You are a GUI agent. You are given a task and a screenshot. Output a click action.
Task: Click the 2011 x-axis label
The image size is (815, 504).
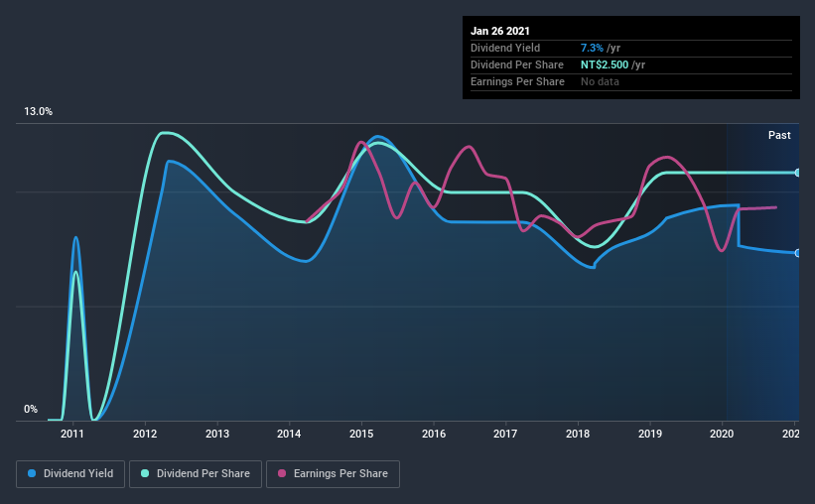pyautogui.click(x=72, y=434)
